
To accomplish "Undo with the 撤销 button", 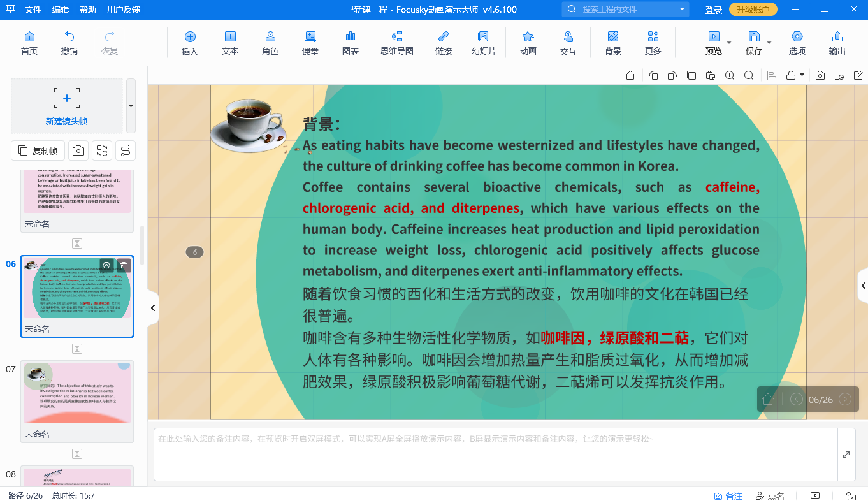I will pos(69,43).
